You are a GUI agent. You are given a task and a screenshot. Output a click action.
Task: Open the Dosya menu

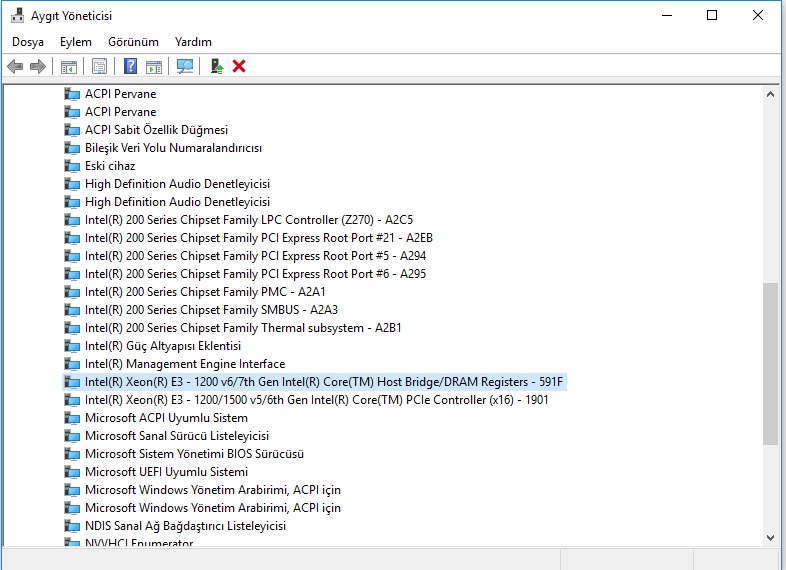(28, 42)
